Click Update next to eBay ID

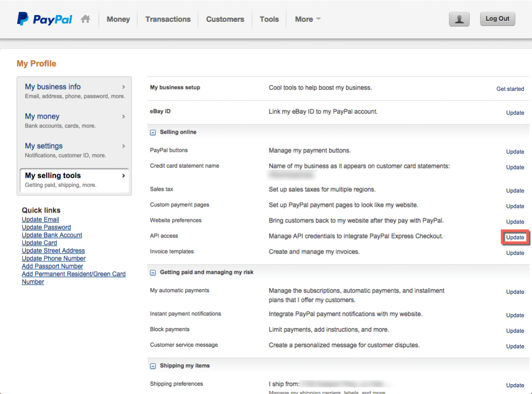coord(515,113)
